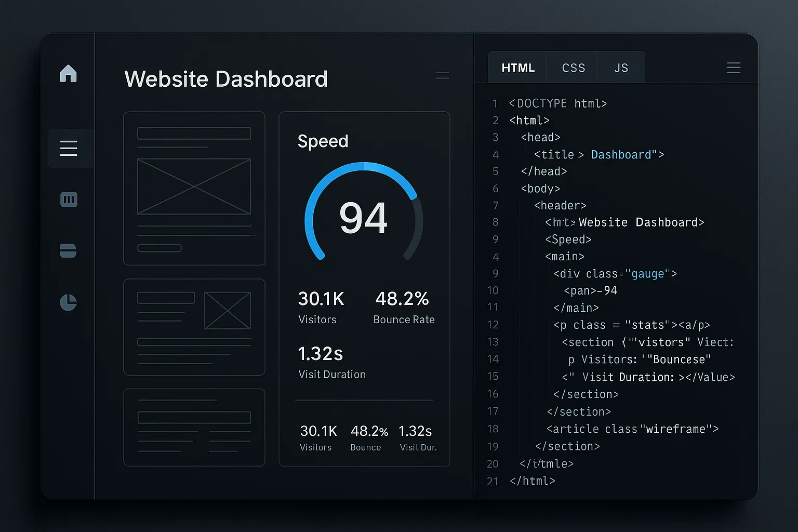Click the closing </html> code line
This screenshot has width=798, height=532.
pos(533,481)
